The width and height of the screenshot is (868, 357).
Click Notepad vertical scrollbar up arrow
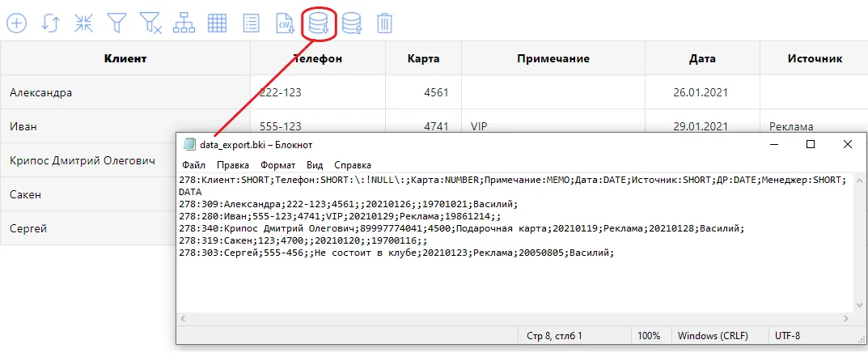pyautogui.click(x=858, y=180)
